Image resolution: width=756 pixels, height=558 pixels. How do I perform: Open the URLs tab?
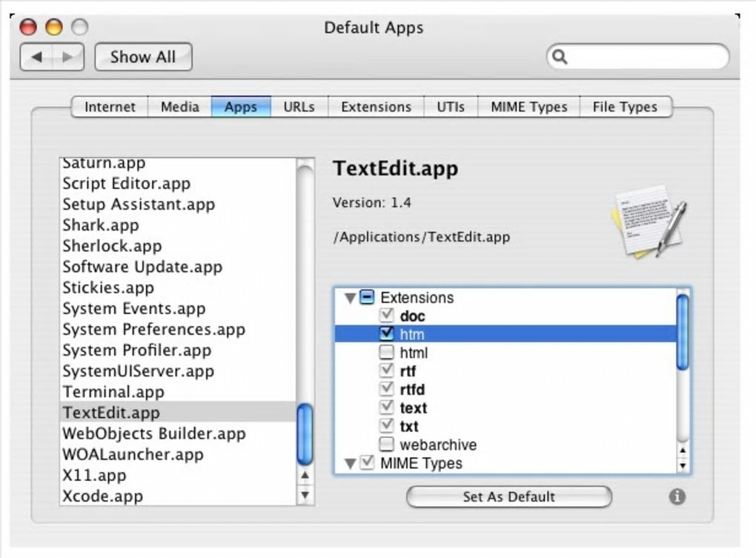click(299, 107)
